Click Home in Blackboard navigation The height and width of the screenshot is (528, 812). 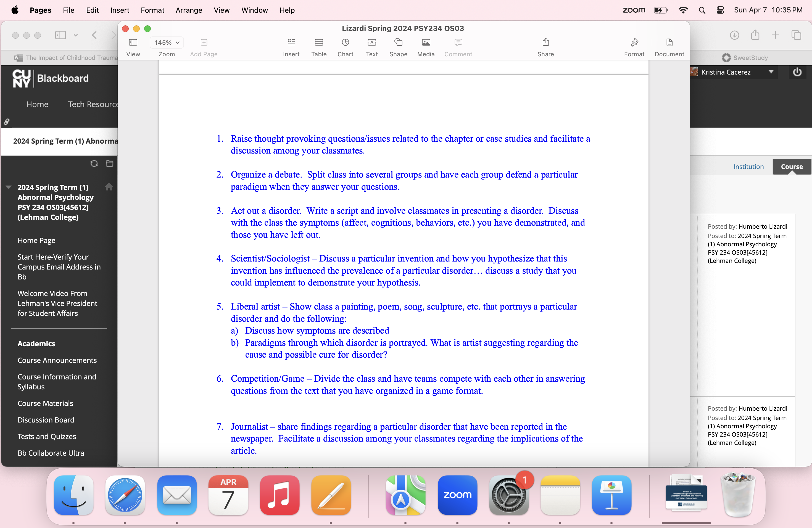click(x=37, y=104)
